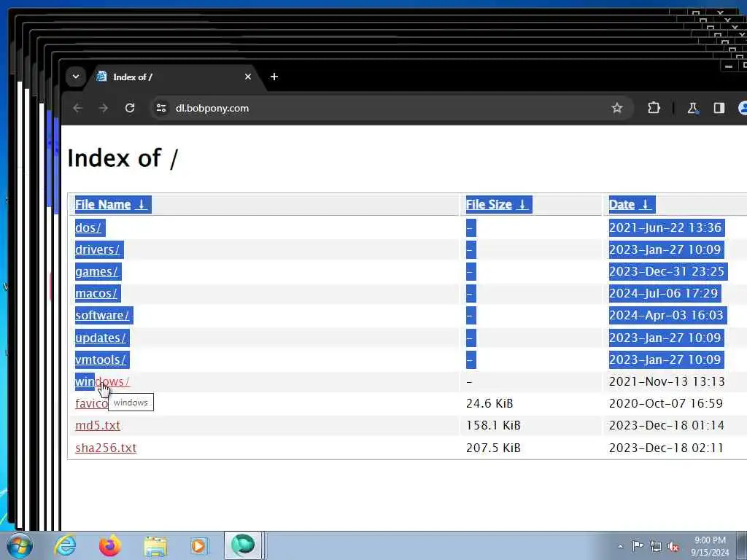Viewport: 747px width, 560px height.
Task: Select the date 2024-Apr-03 16:03
Action: 666,315
